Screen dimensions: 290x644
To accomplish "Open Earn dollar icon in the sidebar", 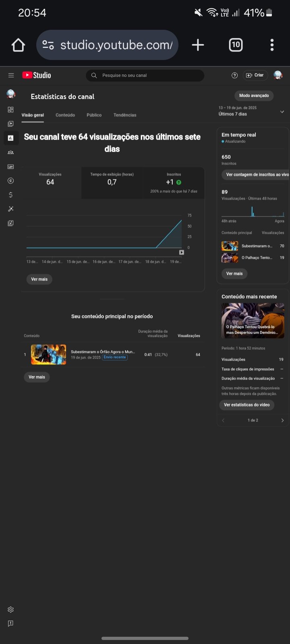I will [11, 195].
